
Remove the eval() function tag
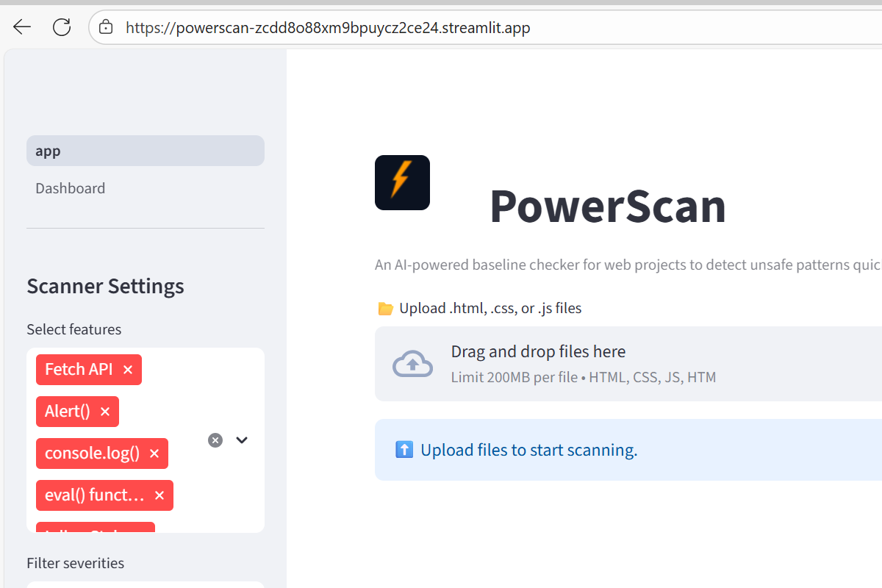(x=159, y=495)
